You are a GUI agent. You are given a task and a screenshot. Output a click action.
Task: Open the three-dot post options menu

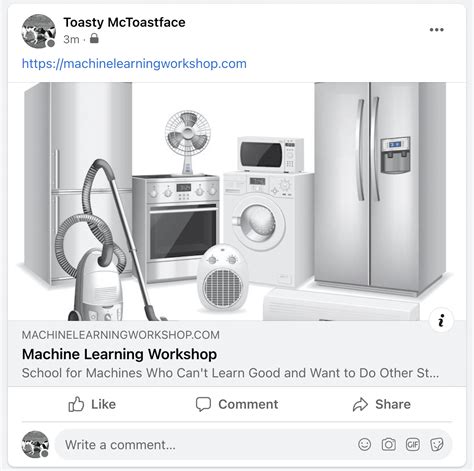pyautogui.click(x=436, y=30)
